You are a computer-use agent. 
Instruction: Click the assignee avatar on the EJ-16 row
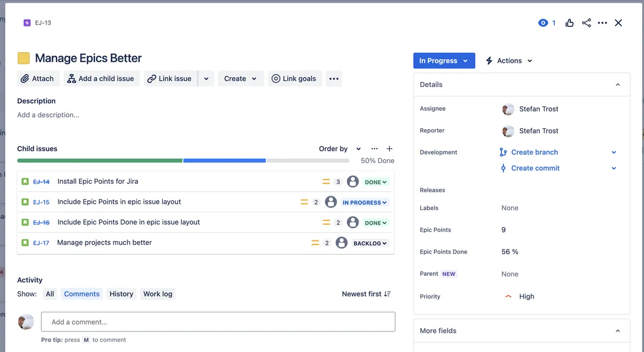(353, 222)
